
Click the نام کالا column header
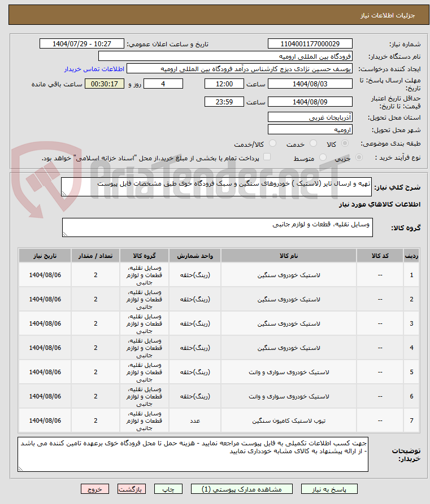[x=289, y=256]
